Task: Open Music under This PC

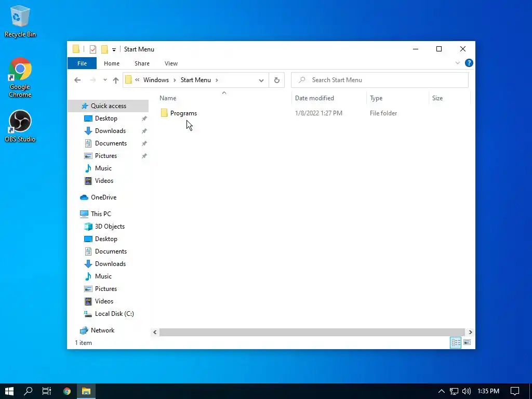Action: coord(103,276)
